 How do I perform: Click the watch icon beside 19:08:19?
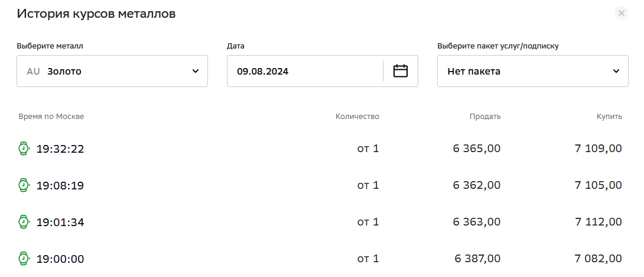click(x=24, y=185)
